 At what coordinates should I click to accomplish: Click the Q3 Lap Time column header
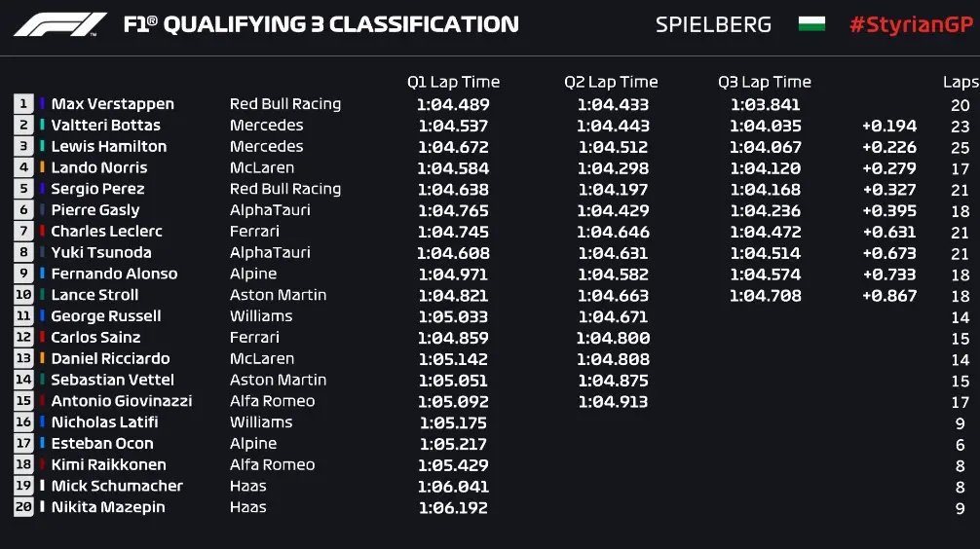click(765, 83)
